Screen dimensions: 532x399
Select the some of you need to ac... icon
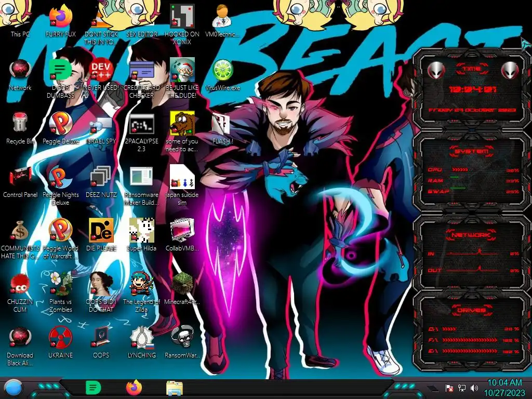pyautogui.click(x=182, y=132)
